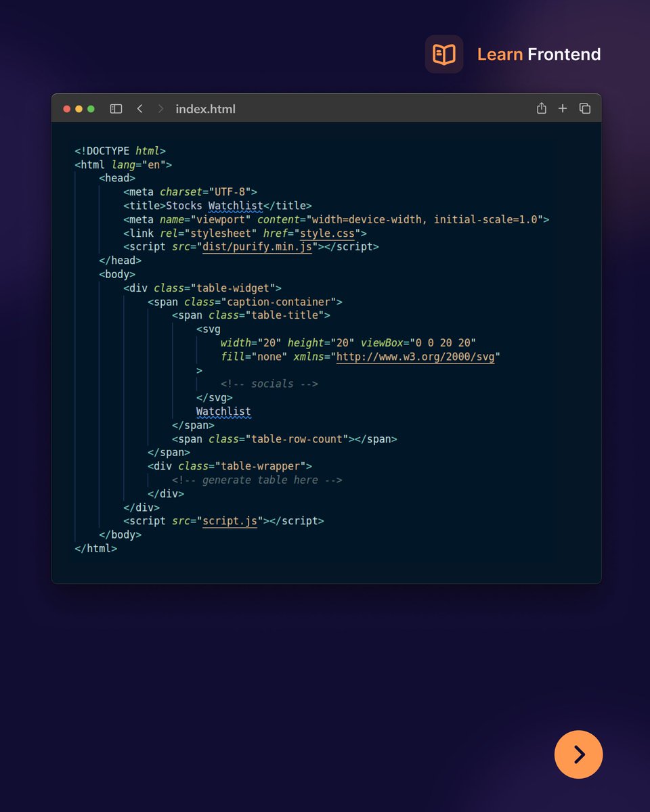This screenshot has height=812, width=650.
Task: Go forward with the right chevron
Action: 160,109
